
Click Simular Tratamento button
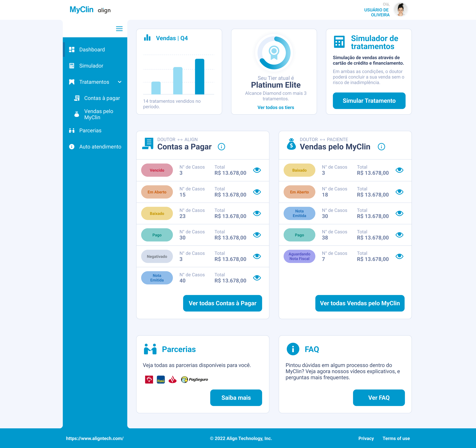point(369,101)
